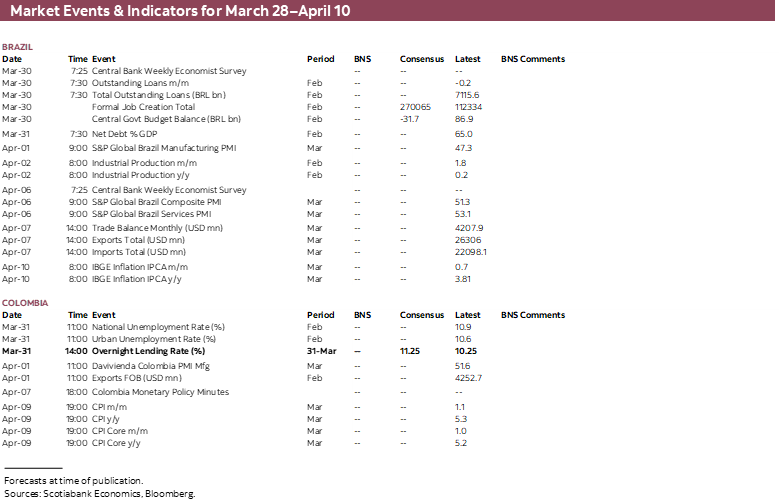Click 'Forecasts at time of publication.' footnote
This screenshot has width=780, height=504.
(x=74, y=481)
